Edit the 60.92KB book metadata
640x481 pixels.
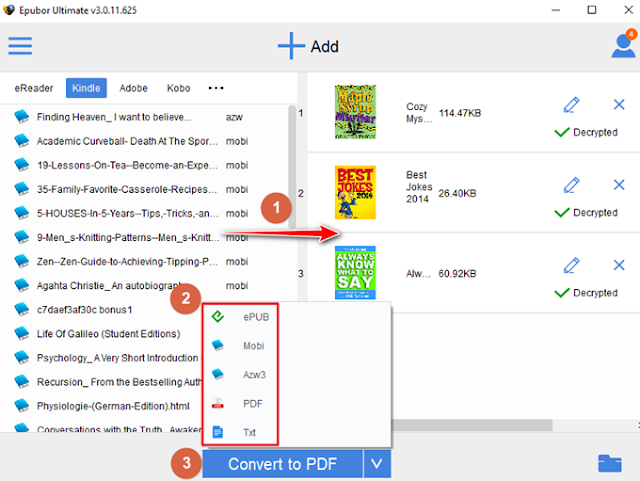[571, 265]
